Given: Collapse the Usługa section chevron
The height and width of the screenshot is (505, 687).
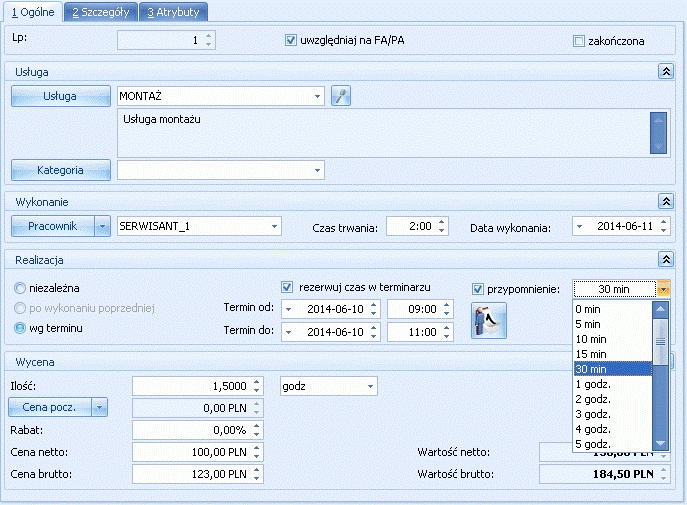Looking at the screenshot, I should (666, 71).
